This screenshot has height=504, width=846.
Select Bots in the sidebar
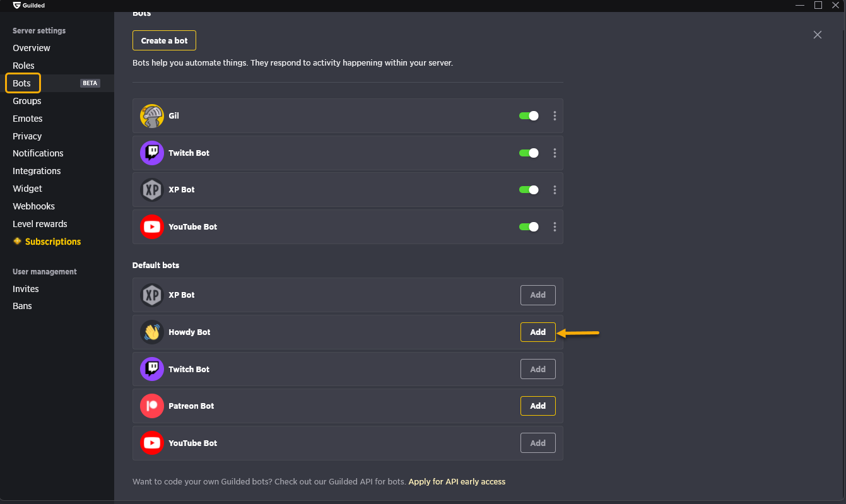click(23, 83)
